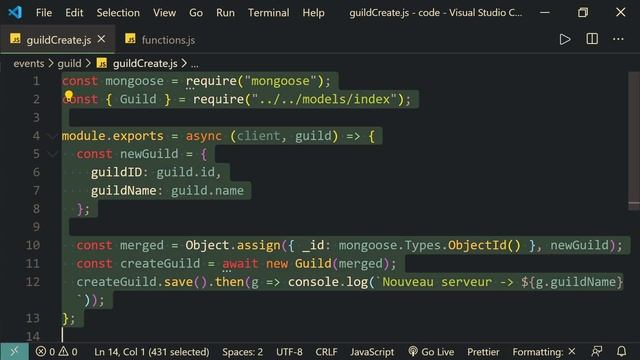Viewport: 640px width, 360px height.
Task: Open the Run menu
Action: pos(225,13)
